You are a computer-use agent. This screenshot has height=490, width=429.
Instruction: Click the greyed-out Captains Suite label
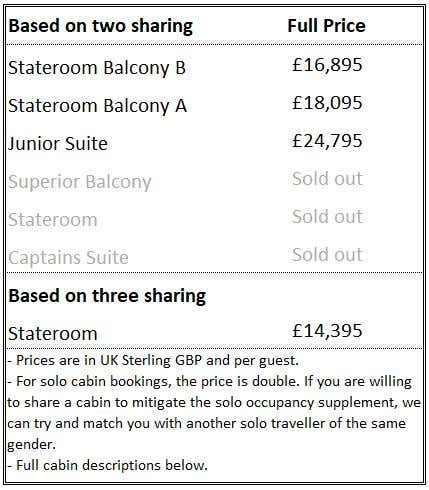(68, 258)
